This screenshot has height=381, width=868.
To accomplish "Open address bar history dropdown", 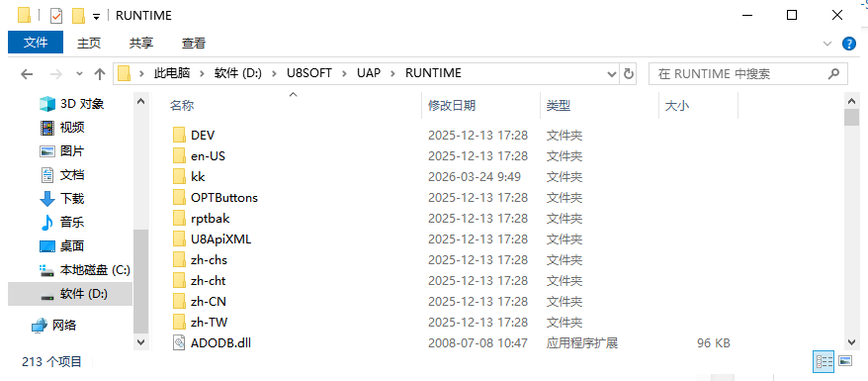I will (x=612, y=73).
